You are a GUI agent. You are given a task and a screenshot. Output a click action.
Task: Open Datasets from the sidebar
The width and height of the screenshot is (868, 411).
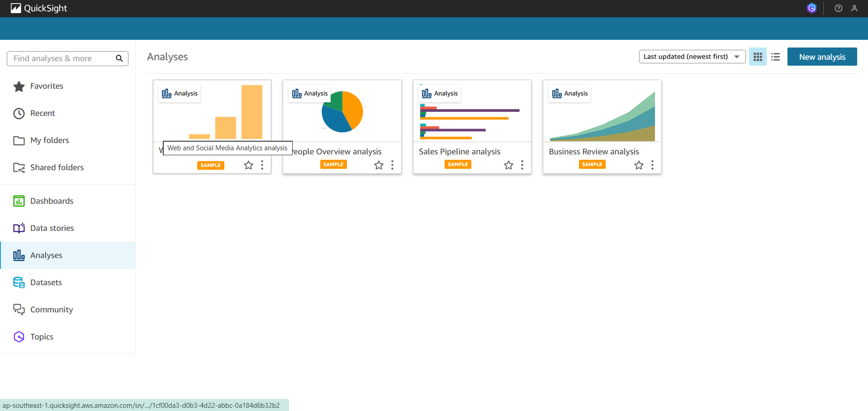point(46,282)
